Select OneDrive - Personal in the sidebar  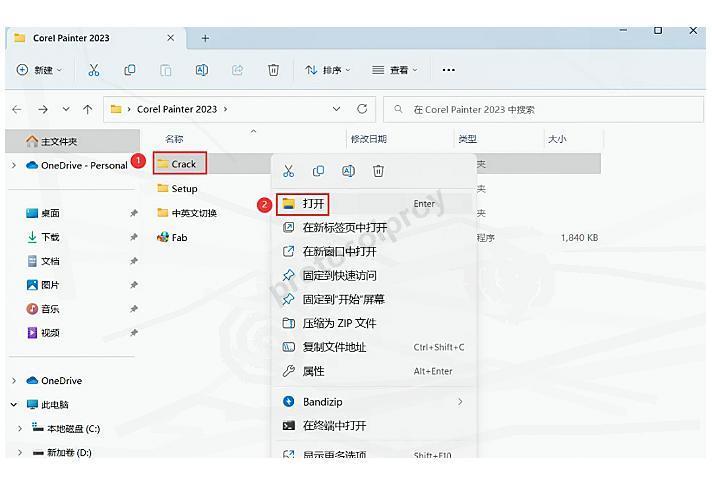tap(77, 165)
